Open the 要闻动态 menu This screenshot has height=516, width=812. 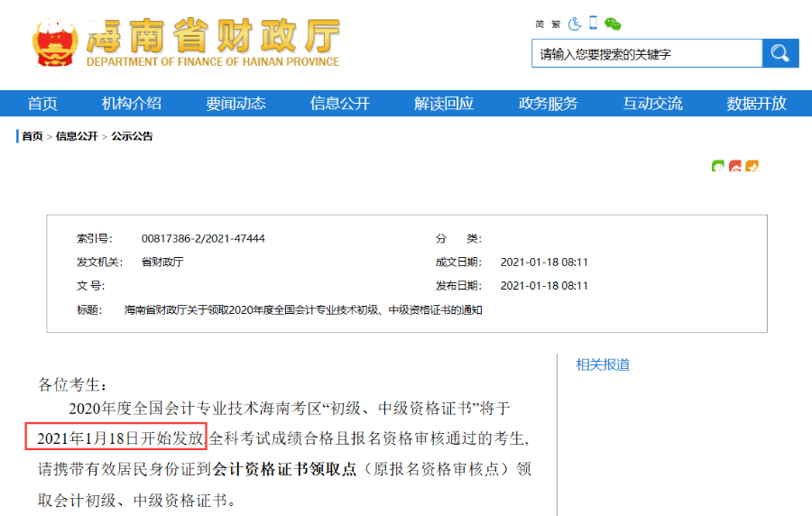235,104
